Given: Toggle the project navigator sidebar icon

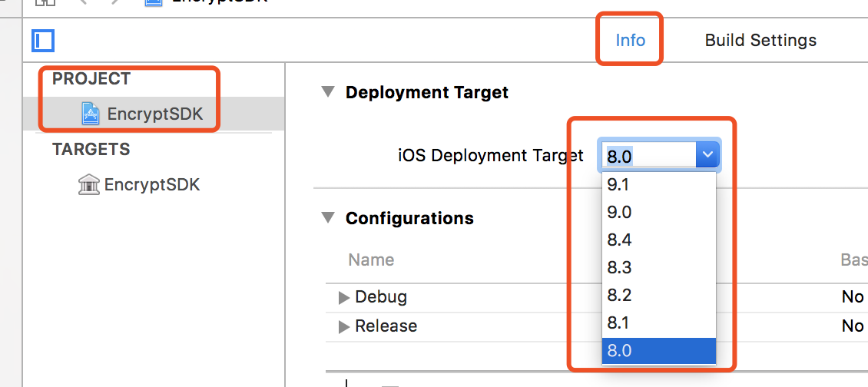Looking at the screenshot, I should [x=43, y=40].
